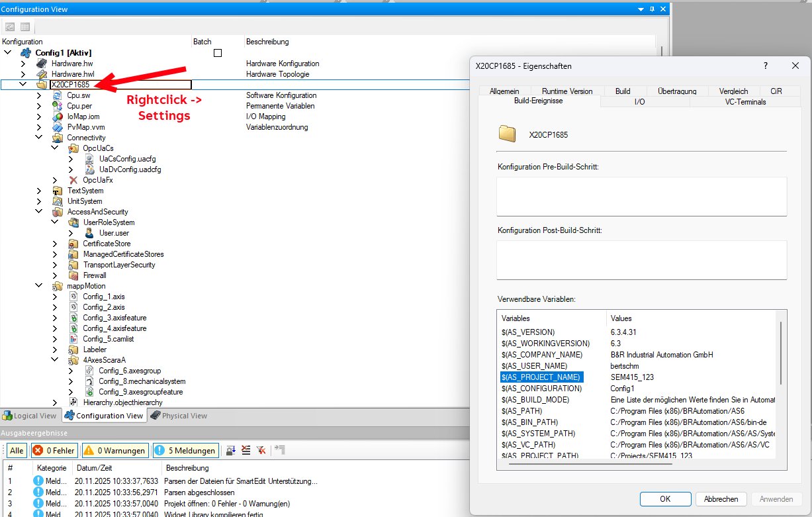Expand the Cpu.sw node
Image resolution: width=812 pixels, height=517 pixels.
(x=39, y=95)
